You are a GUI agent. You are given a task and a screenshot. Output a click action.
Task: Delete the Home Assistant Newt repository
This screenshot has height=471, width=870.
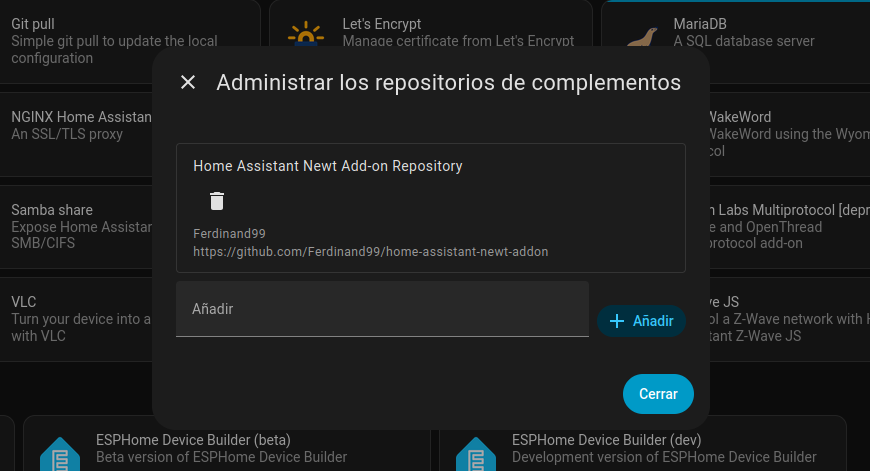pyautogui.click(x=217, y=200)
